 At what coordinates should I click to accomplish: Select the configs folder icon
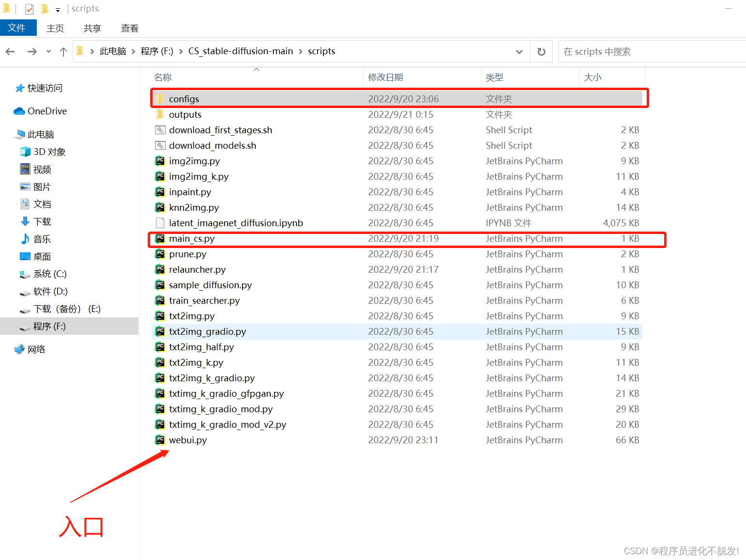pyautogui.click(x=160, y=99)
